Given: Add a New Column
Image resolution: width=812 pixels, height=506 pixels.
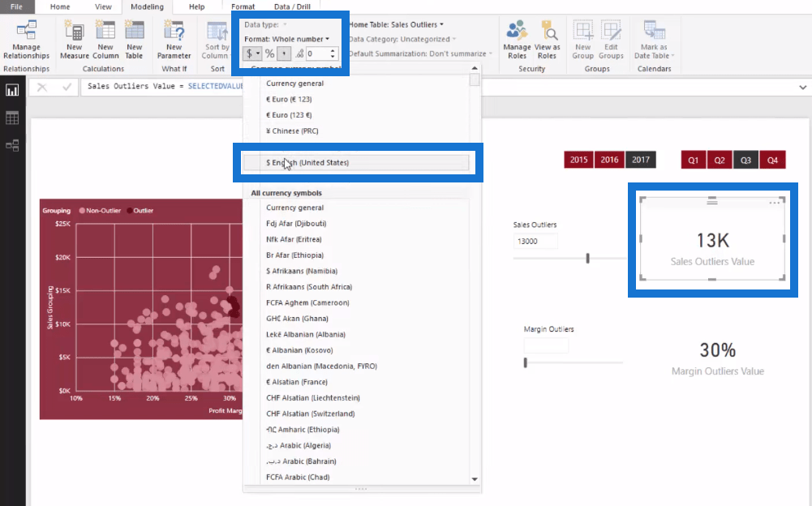Looking at the screenshot, I should [x=105, y=40].
